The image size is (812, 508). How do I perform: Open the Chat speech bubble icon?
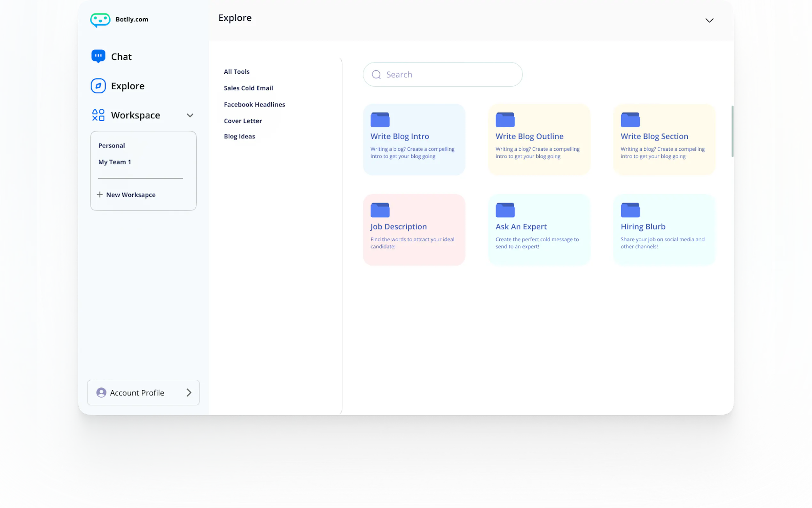98,56
